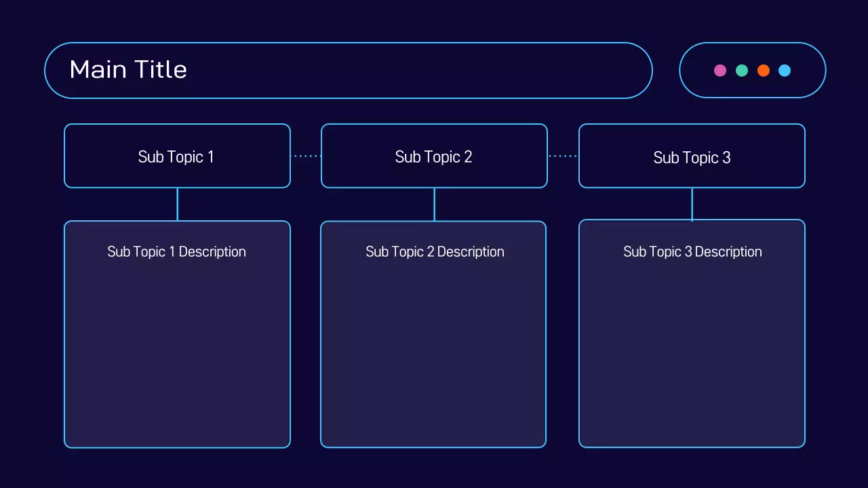Click the Main Title text
Screen dimensions: 868x488
[x=128, y=69]
